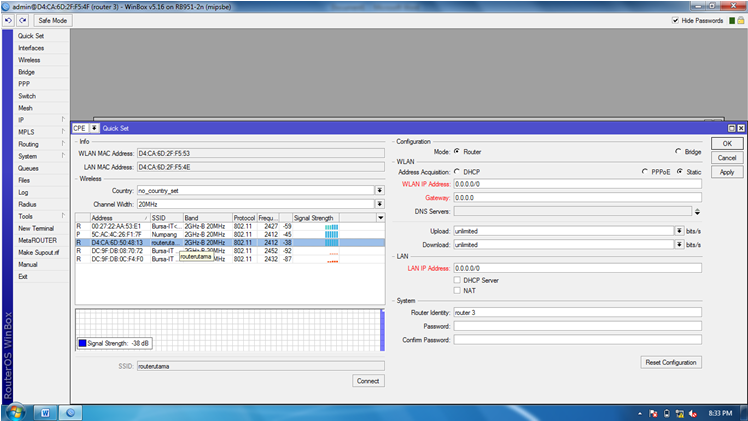Open the Windows Start menu
This screenshot has height=421, width=748.
click(x=15, y=412)
